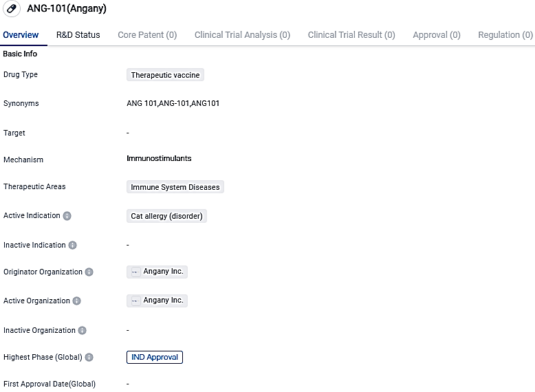Screen dimensions: 535x392
Task: Open Angany Inc. under Originator Organization
Action: coord(163,272)
